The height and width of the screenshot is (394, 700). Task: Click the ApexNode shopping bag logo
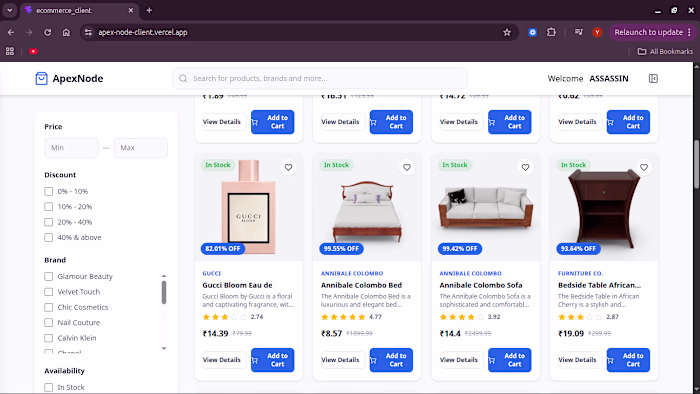(41, 79)
